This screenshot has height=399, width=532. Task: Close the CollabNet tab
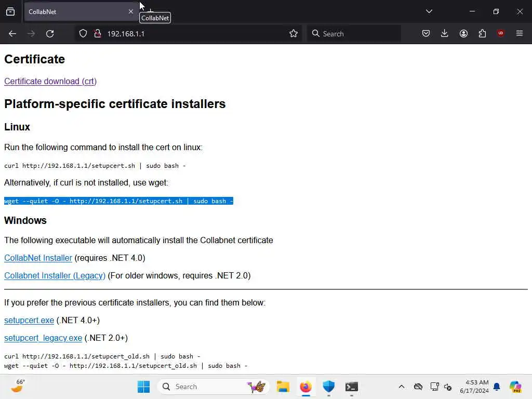pyautogui.click(x=131, y=11)
